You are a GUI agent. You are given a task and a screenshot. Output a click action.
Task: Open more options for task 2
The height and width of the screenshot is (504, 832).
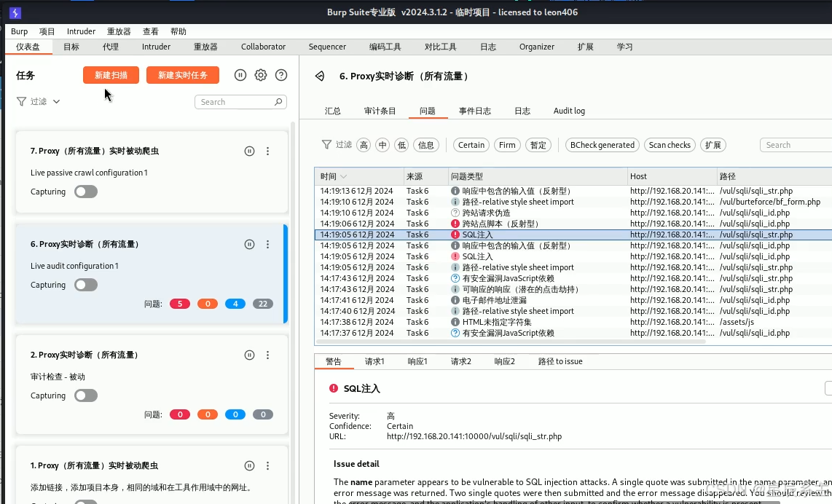pyautogui.click(x=268, y=355)
